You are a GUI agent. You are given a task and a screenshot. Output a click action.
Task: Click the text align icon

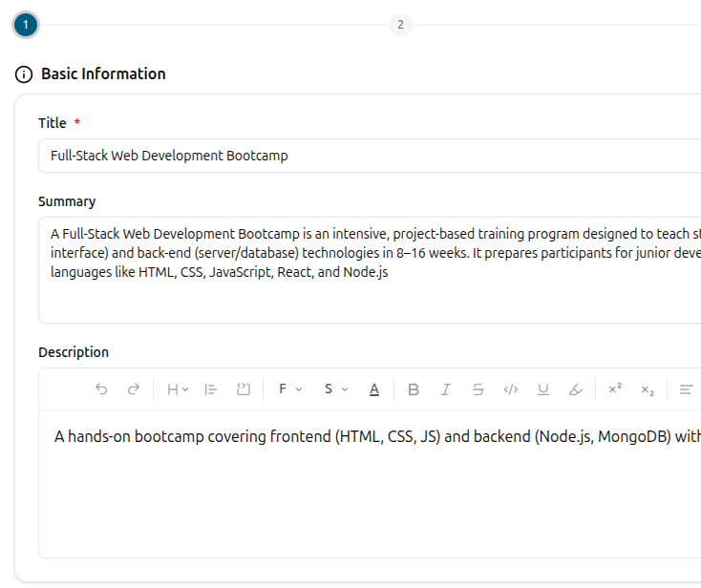[x=687, y=389]
